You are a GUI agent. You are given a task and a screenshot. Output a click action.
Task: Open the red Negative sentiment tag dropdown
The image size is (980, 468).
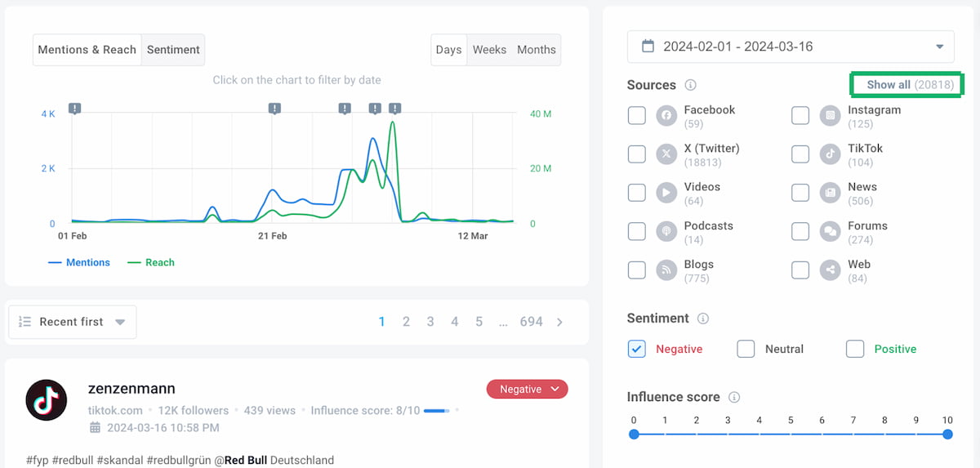click(x=528, y=390)
